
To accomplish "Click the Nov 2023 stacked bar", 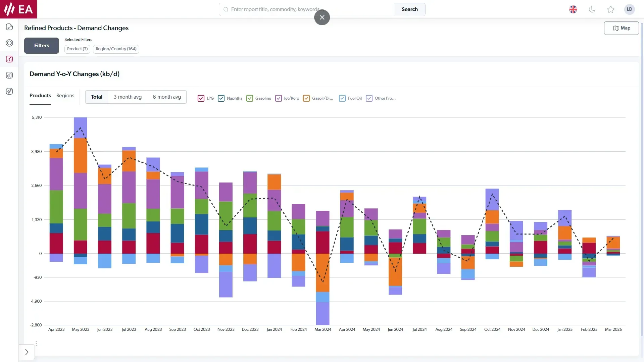I will tap(226, 240).
